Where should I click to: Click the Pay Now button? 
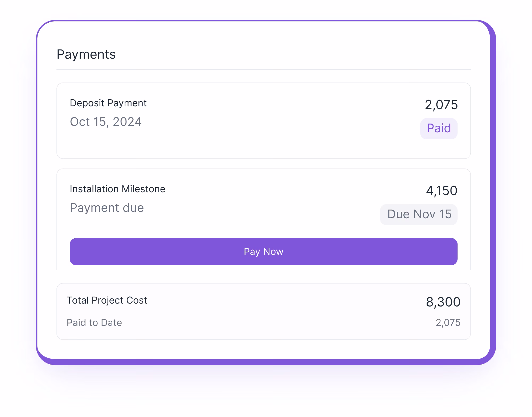click(x=264, y=251)
